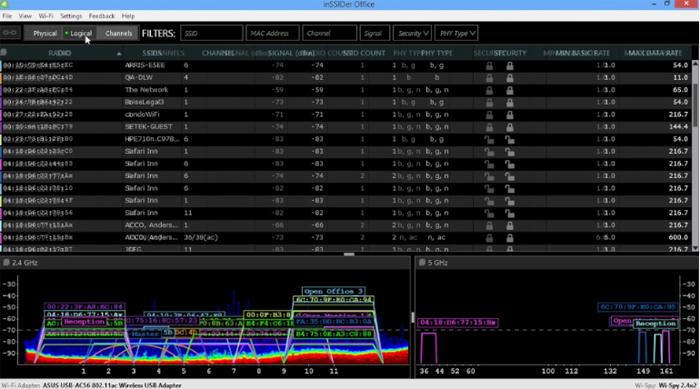700x389 pixels.
Task: Click the Channel filter field
Action: point(329,33)
